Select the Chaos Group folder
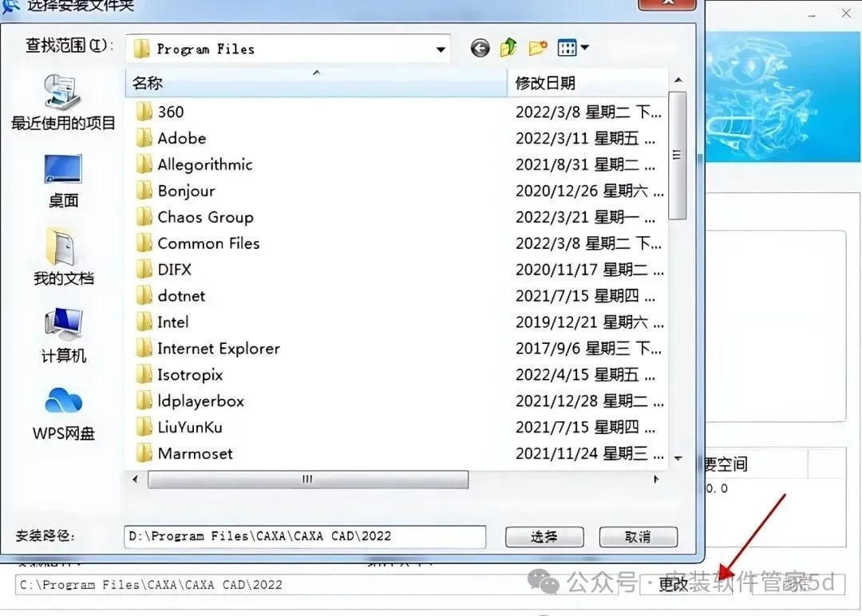The width and height of the screenshot is (862, 616). [x=195, y=217]
